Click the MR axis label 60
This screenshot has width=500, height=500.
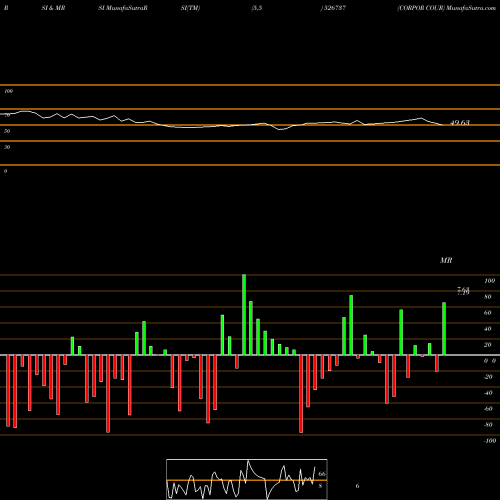coord(488,313)
